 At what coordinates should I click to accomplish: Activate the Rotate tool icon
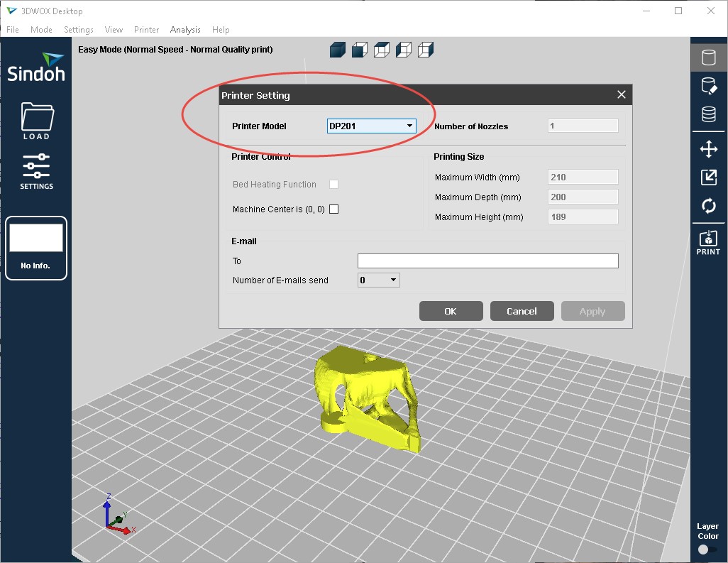(x=709, y=205)
